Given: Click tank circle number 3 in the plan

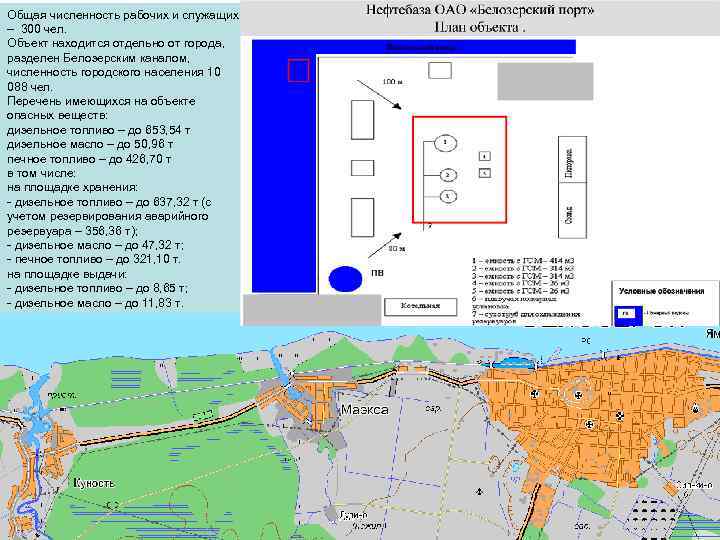Looking at the screenshot, I should point(449,196).
